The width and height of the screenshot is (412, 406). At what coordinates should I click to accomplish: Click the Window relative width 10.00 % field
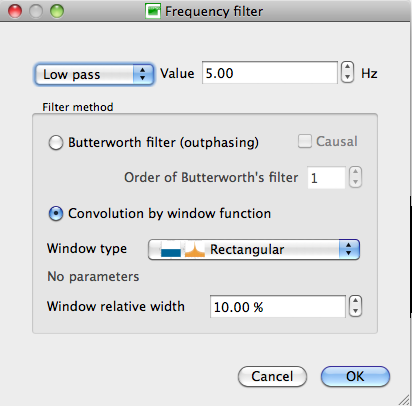point(278,307)
